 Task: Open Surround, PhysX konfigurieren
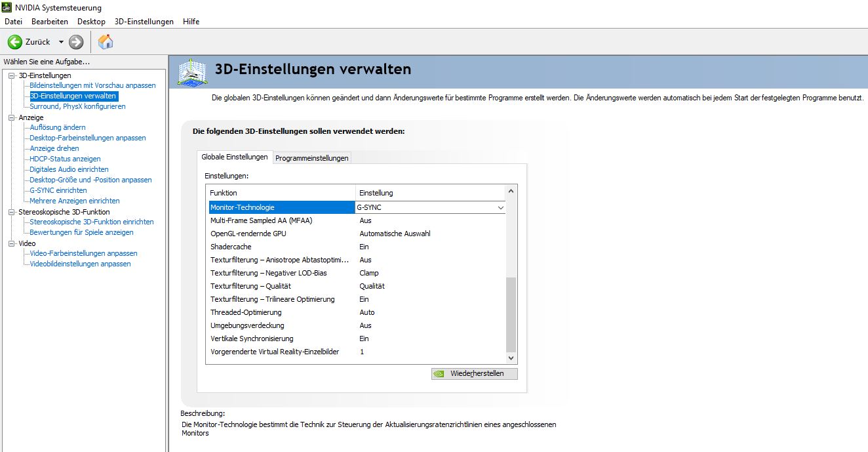77,106
